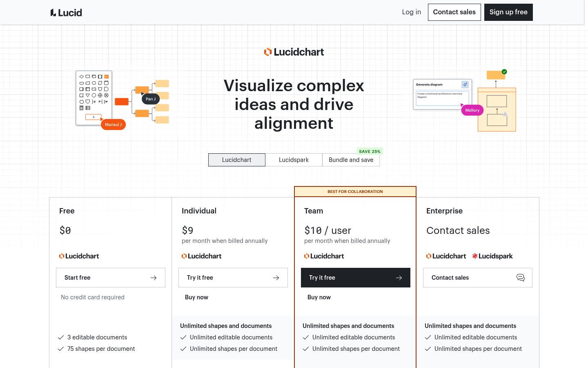Click the 'Visualize complex ideas' headline
Screen dimensions: 588x368
tap(294, 104)
